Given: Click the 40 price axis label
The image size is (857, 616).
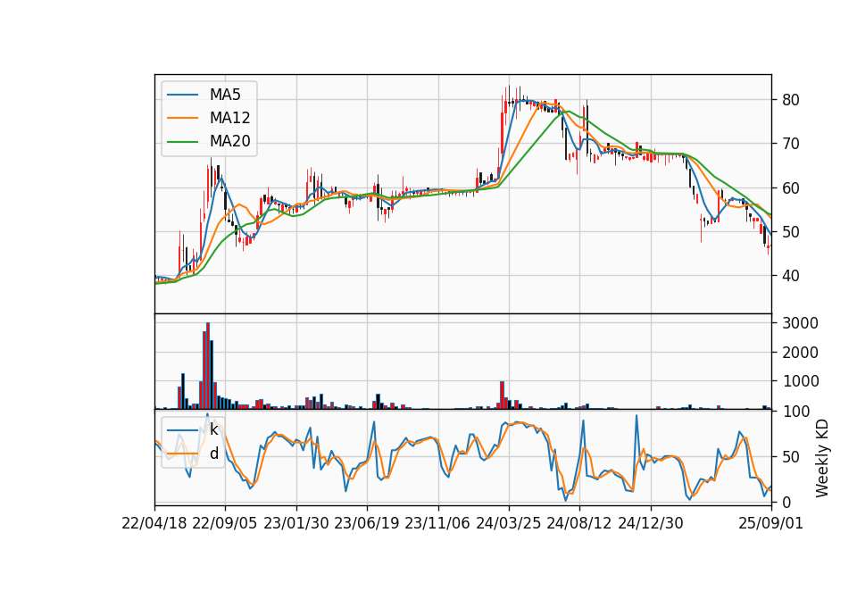Looking at the screenshot, I should click(x=790, y=276).
